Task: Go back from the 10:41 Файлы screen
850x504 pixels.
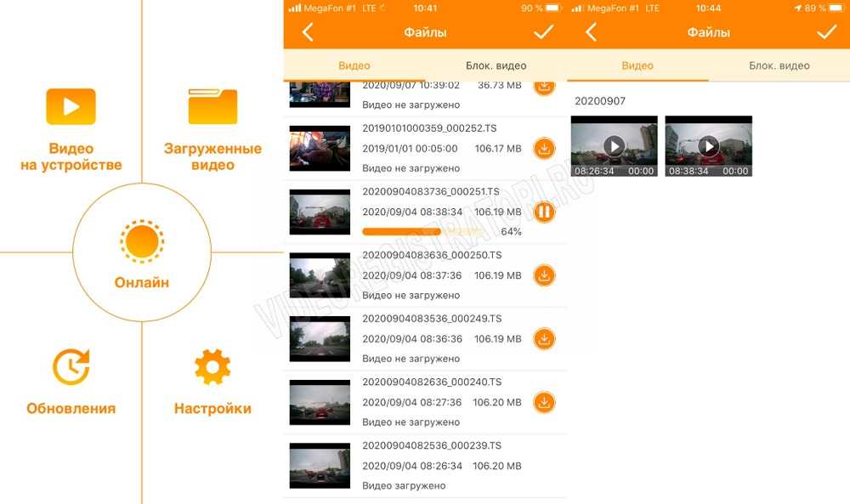Action: coord(308,32)
